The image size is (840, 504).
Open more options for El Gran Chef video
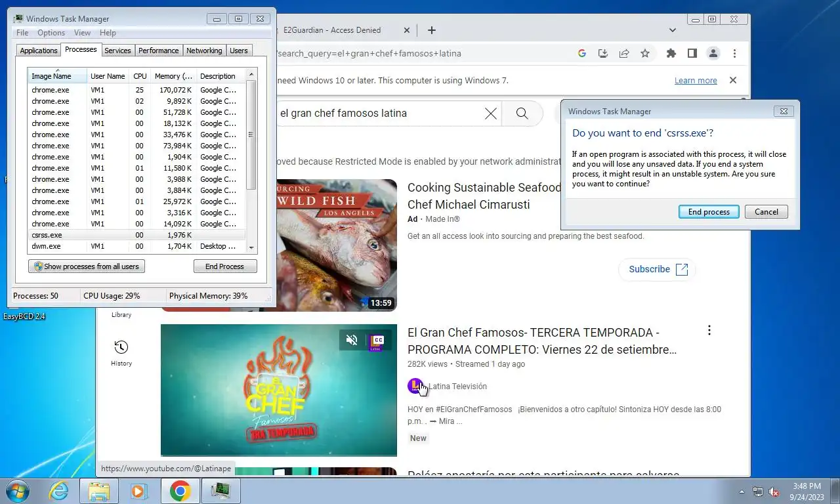point(709,330)
